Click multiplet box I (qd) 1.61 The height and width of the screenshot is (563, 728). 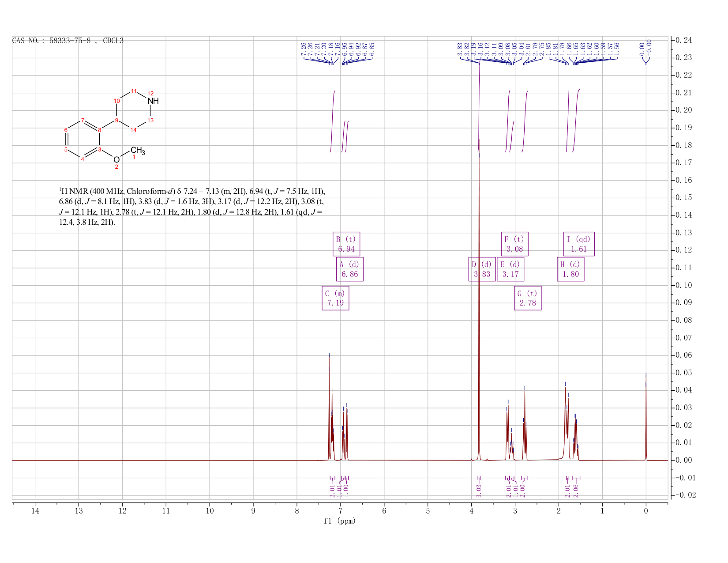[579, 244]
